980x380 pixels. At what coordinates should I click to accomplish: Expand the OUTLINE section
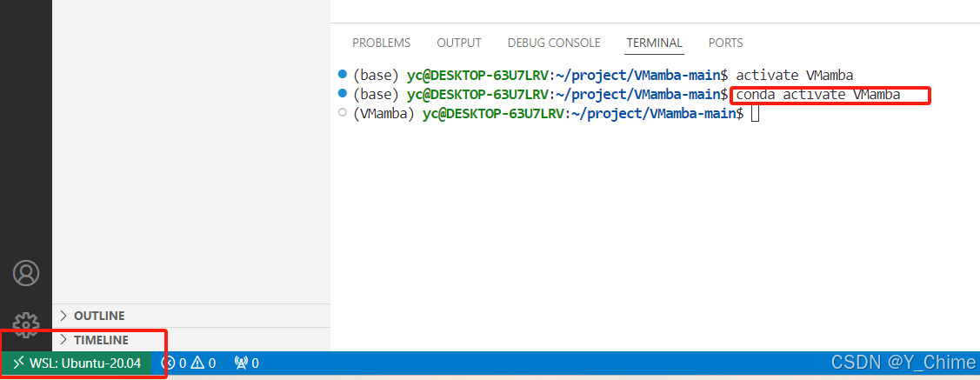[191, 316]
